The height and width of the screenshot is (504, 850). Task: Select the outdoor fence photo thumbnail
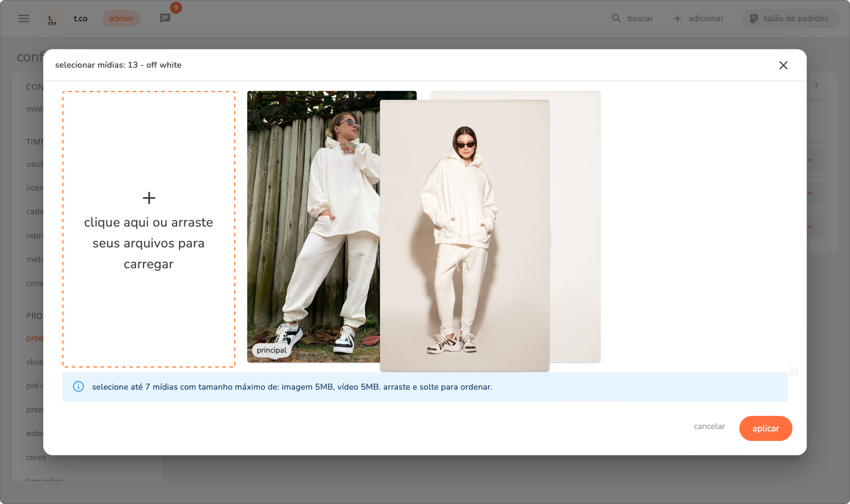(x=313, y=226)
